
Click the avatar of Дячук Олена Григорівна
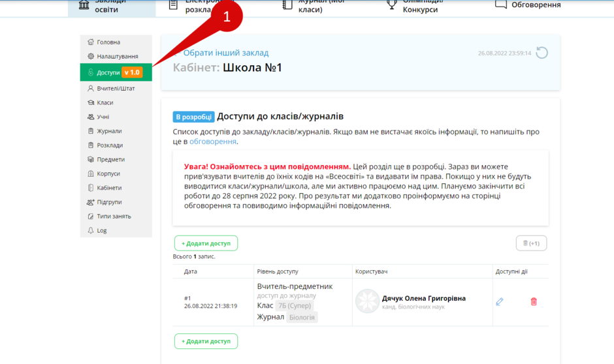point(367,301)
